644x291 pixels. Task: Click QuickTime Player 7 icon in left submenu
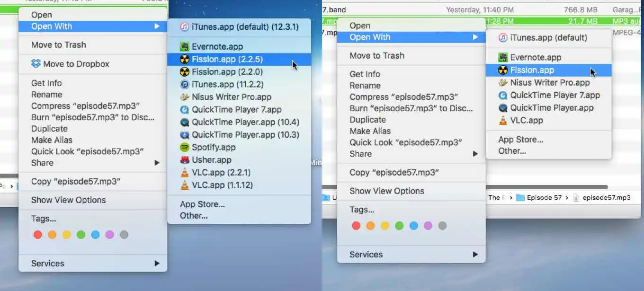pyautogui.click(x=185, y=109)
